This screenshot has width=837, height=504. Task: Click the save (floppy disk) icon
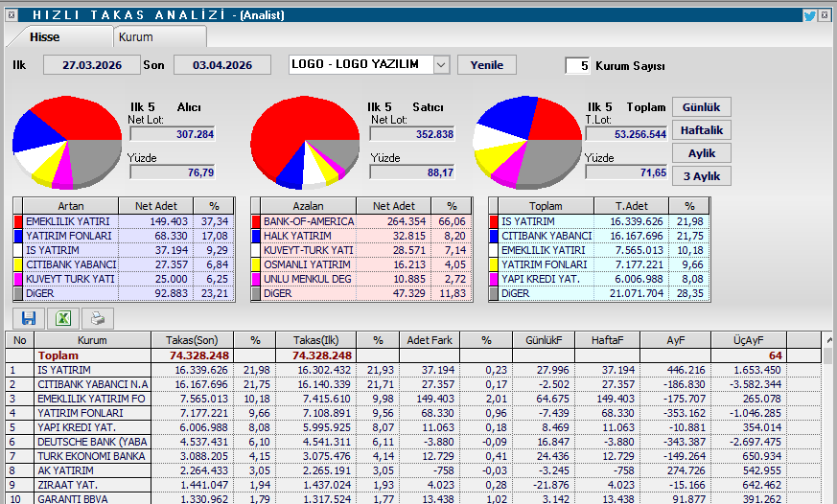(29, 318)
